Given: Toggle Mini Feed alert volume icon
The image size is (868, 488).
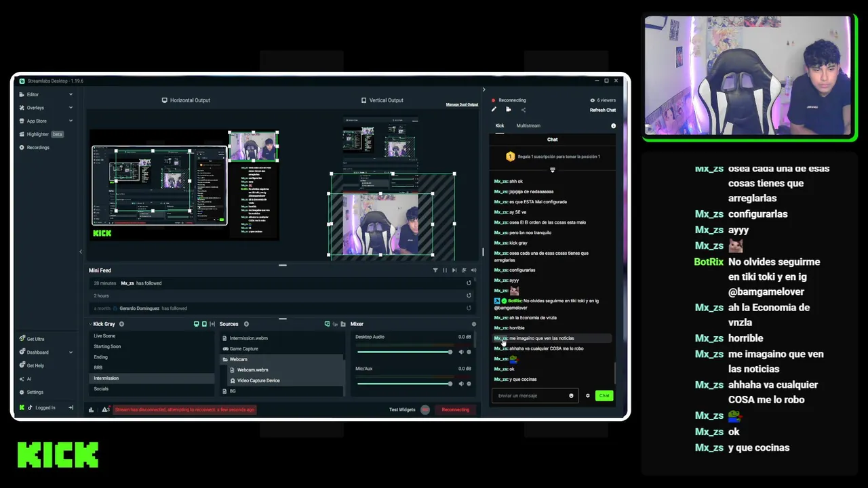Looking at the screenshot, I should (473, 270).
